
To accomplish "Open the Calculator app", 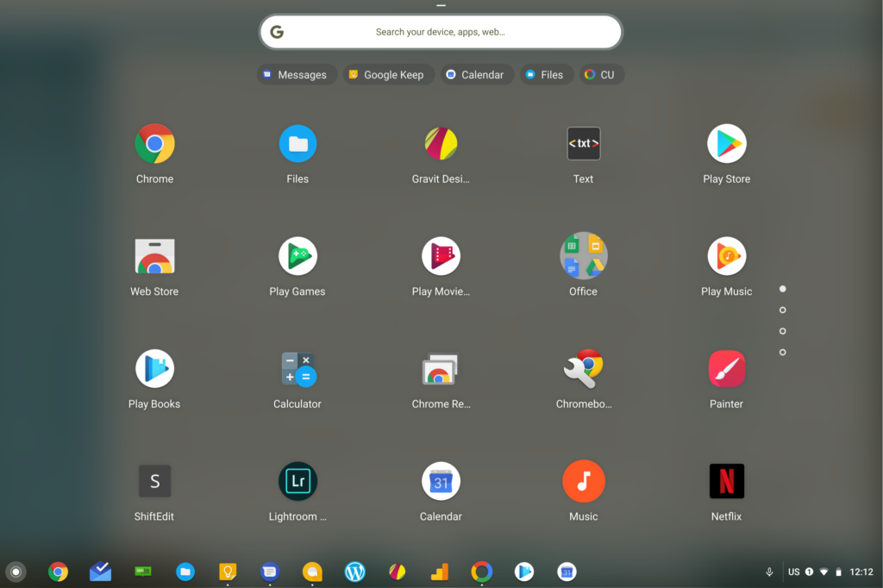I will [x=297, y=369].
